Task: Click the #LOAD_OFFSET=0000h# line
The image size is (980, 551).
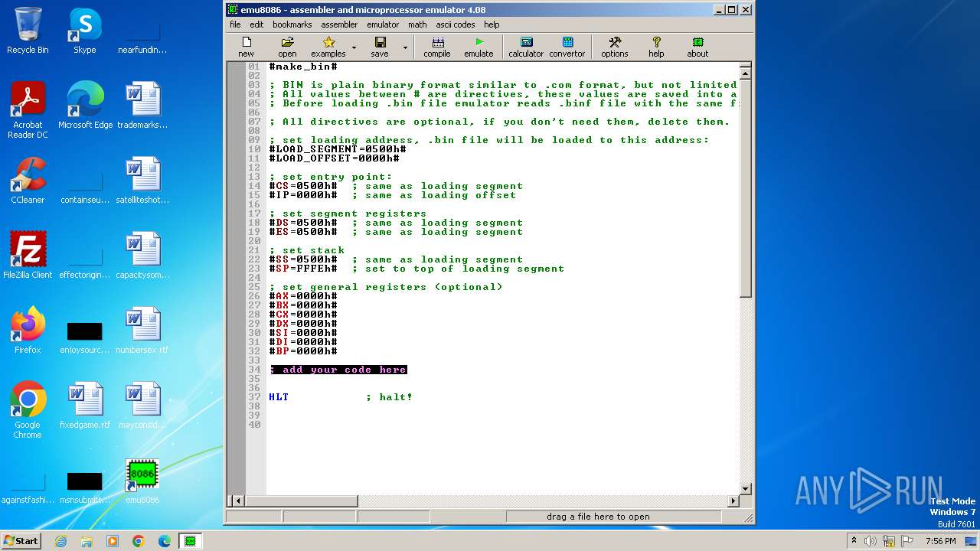Action: (x=334, y=158)
